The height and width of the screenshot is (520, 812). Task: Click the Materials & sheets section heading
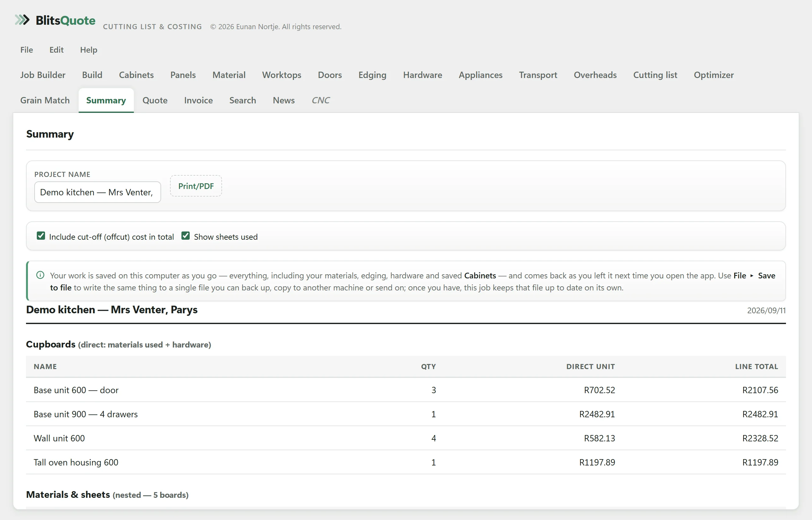(108, 495)
